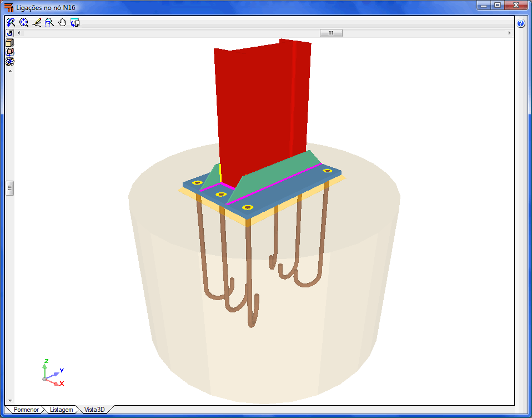
Task: Click the zoom extents icon with arrows
Action: [x=24, y=22]
